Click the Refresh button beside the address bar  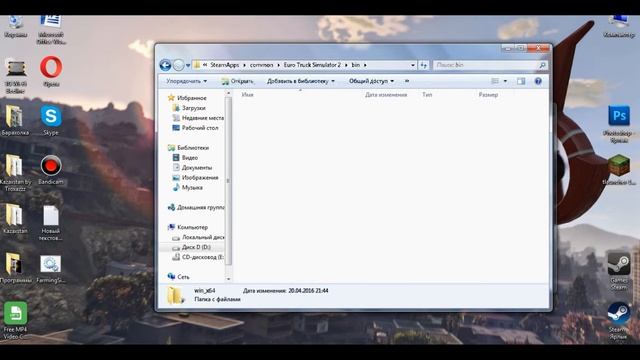click(x=423, y=65)
